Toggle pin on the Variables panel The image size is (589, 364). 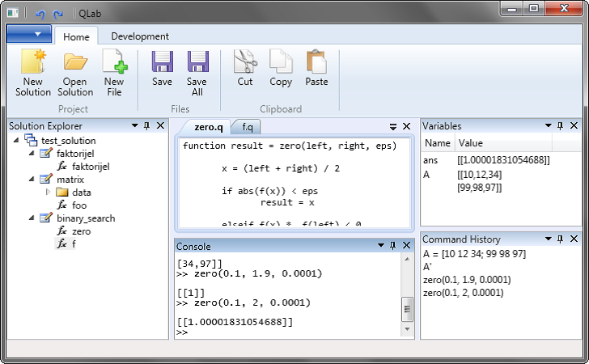560,126
